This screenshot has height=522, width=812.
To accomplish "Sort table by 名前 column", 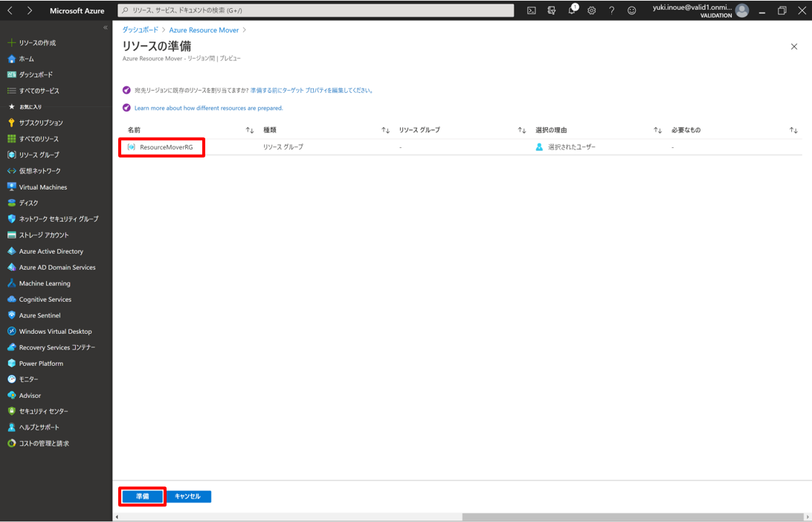I will tap(250, 131).
